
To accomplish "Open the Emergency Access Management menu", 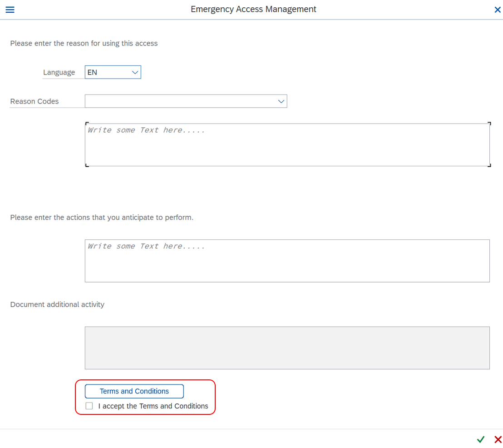I will 10,9.
